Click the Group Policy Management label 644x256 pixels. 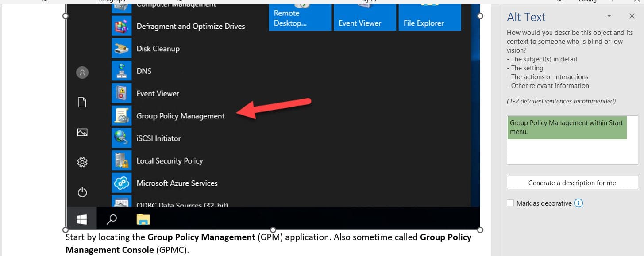(181, 116)
